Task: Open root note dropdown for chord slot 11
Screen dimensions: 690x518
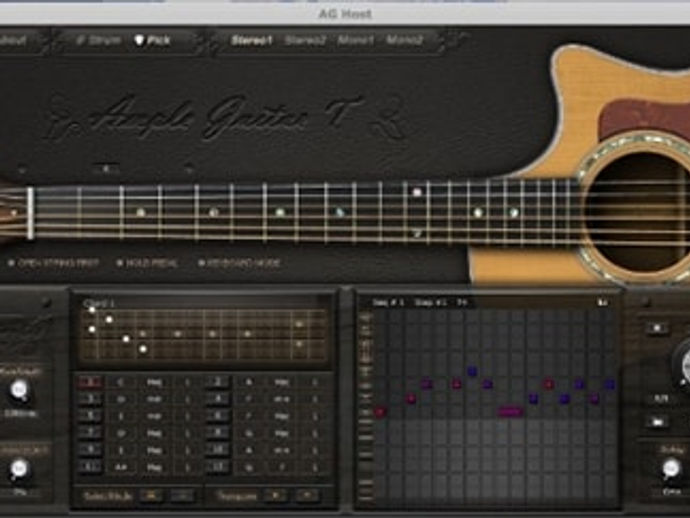Action: click(121, 467)
